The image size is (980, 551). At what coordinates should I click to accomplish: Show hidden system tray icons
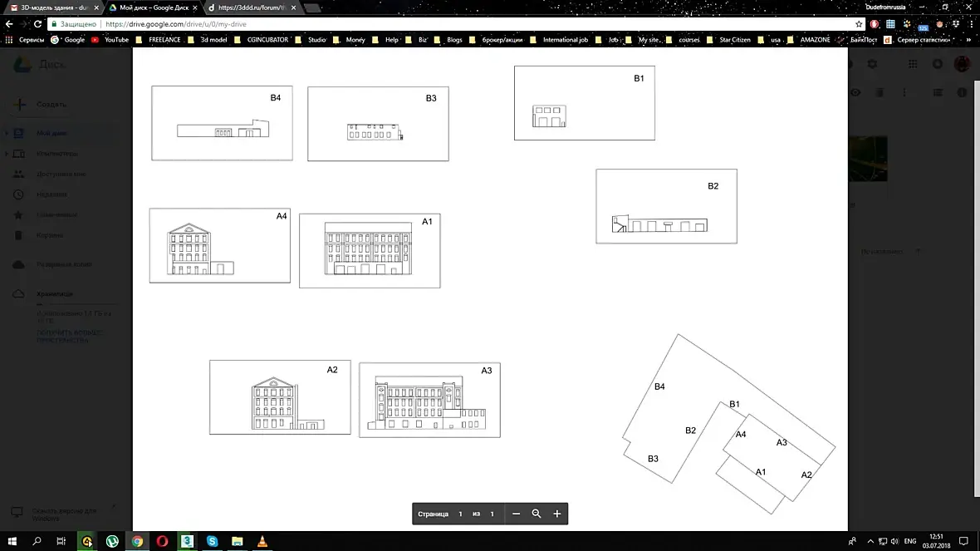(870, 541)
